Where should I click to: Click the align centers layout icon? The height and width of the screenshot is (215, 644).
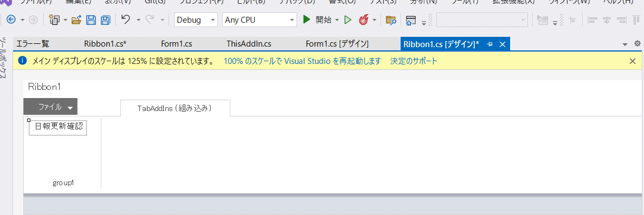(x=607, y=20)
